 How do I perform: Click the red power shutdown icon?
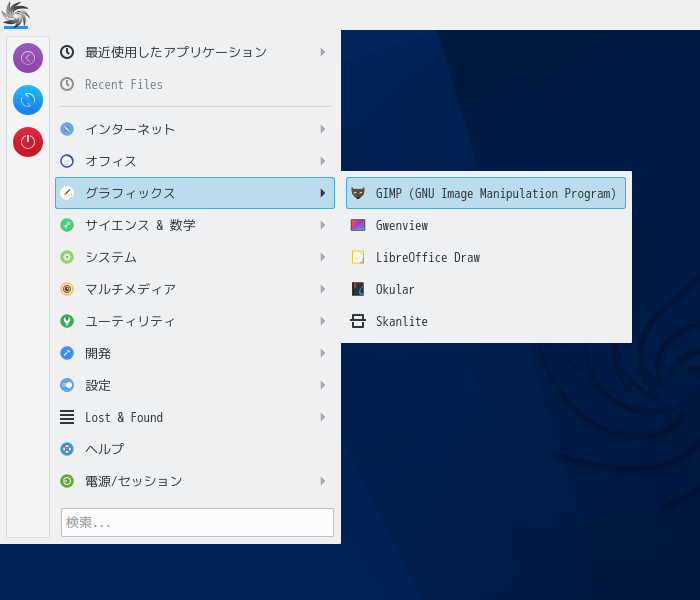[28, 142]
